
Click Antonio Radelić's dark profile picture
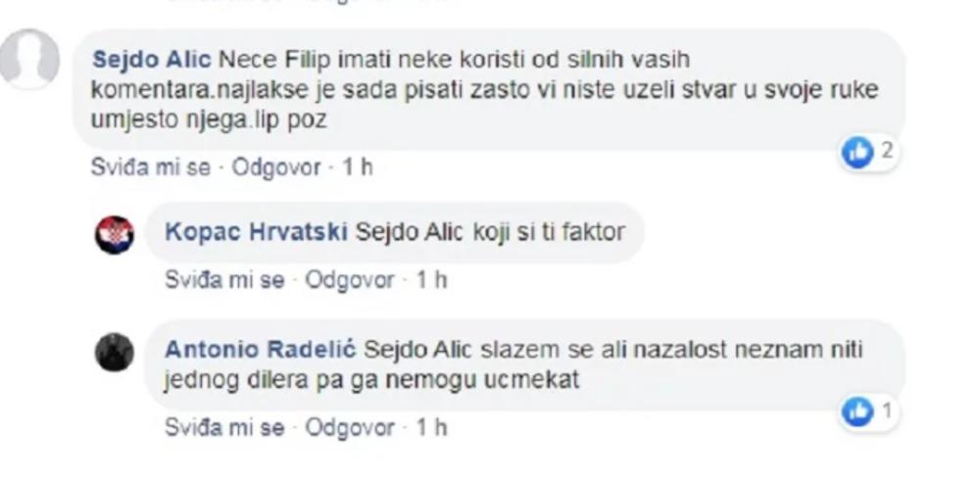click(114, 352)
